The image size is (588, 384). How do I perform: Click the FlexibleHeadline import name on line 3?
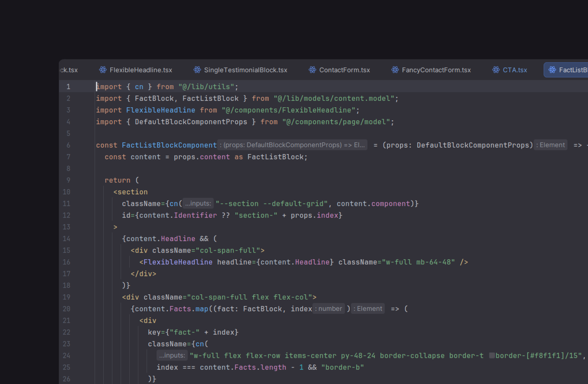[161, 110]
